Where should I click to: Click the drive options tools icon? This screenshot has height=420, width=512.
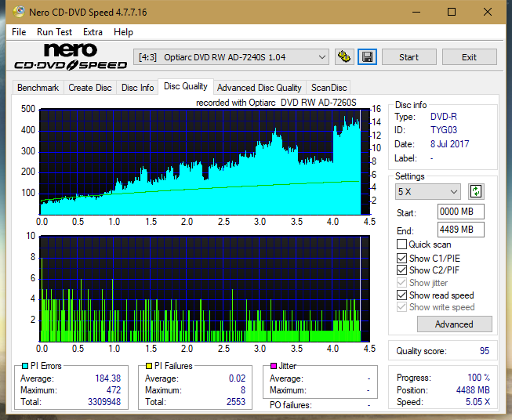click(344, 57)
